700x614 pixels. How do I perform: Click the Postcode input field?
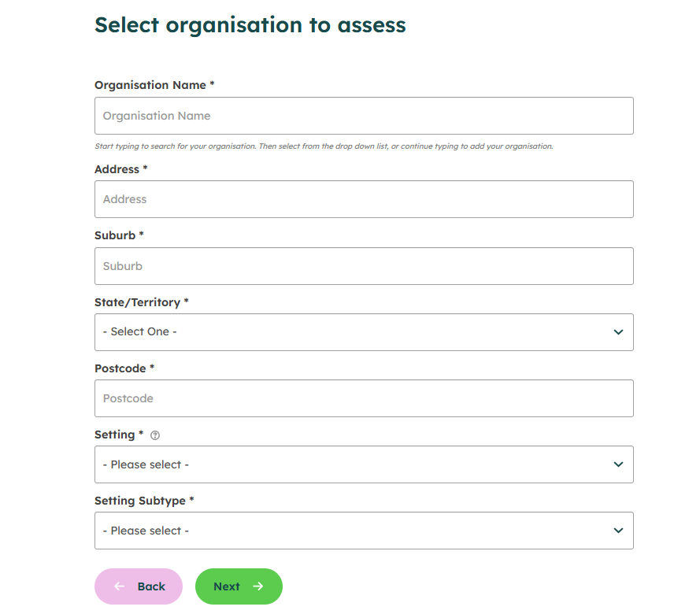point(364,398)
